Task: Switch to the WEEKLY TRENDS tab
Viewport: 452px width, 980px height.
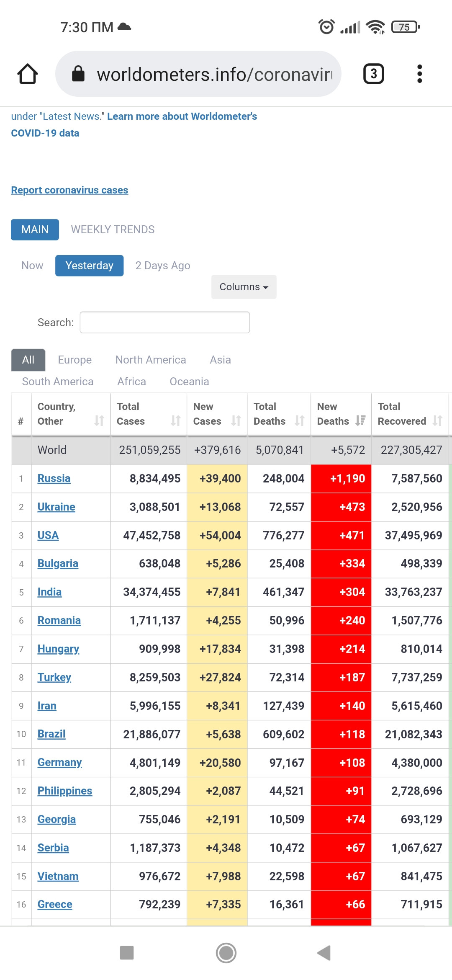Action: pyautogui.click(x=113, y=230)
